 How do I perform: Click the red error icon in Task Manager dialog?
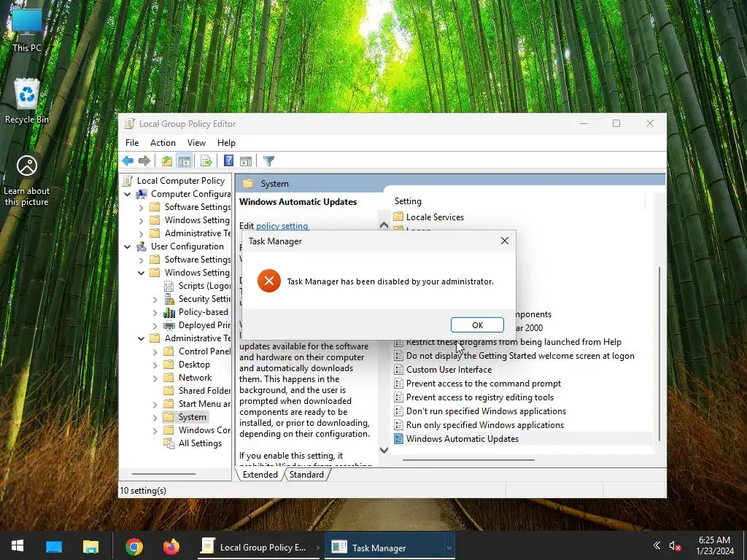point(269,281)
